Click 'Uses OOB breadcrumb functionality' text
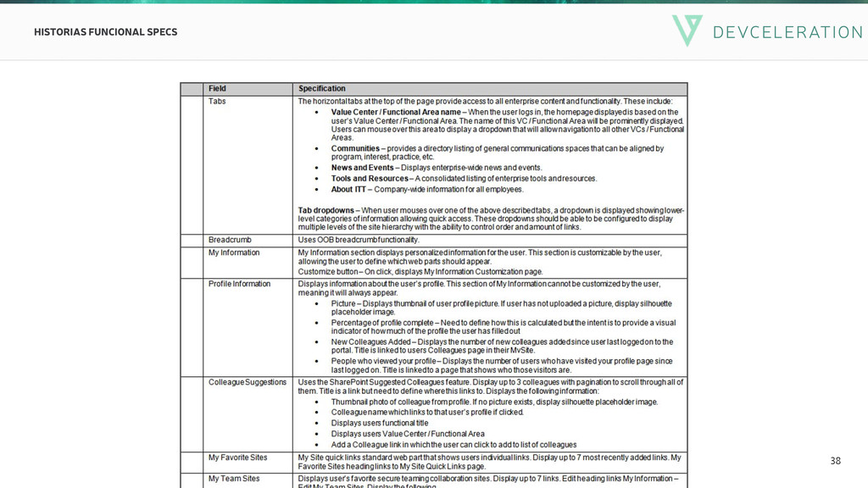 [x=359, y=240]
